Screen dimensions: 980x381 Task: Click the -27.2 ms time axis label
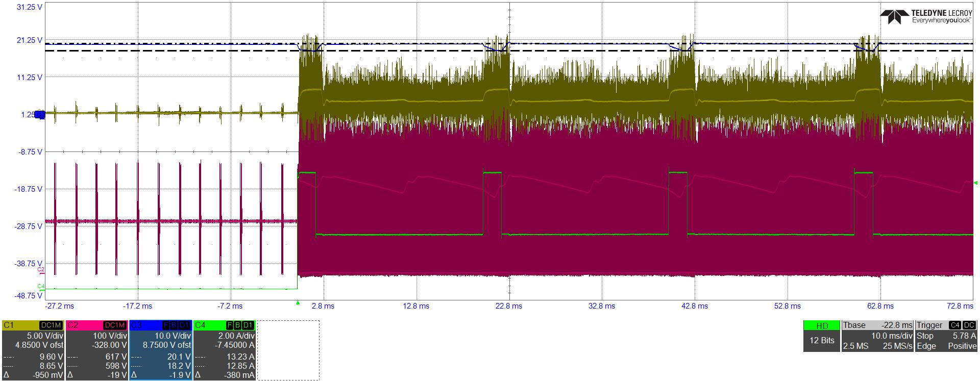tap(59, 306)
